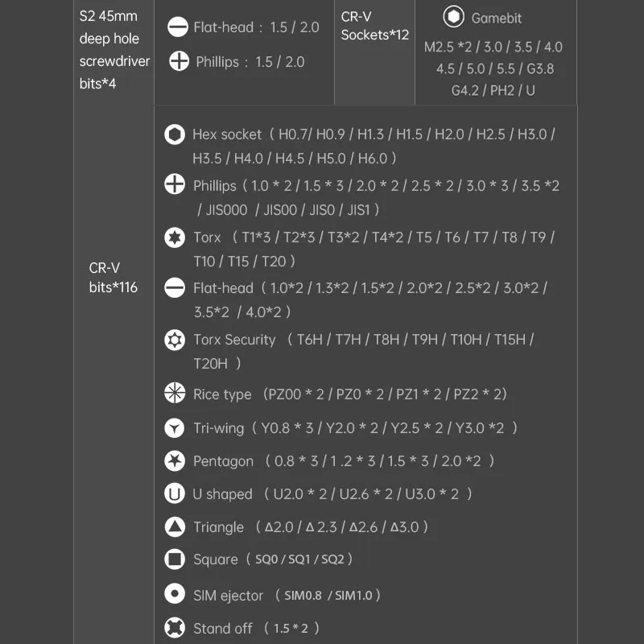Select the CR-V bits*116 heading
644x644 pixels.
tap(113, 278)
